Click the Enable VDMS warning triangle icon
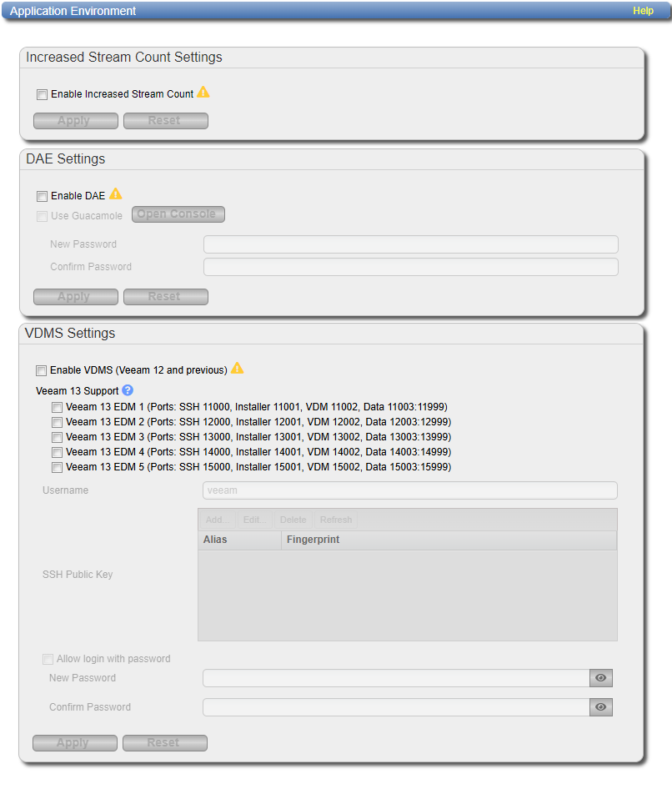 pyautogui.click(x=238, y=368)
